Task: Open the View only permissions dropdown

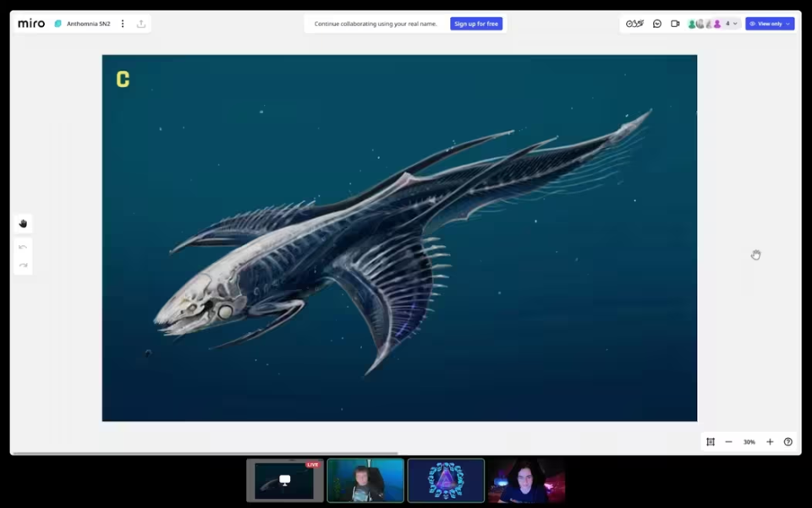Action: coord(770,24)
